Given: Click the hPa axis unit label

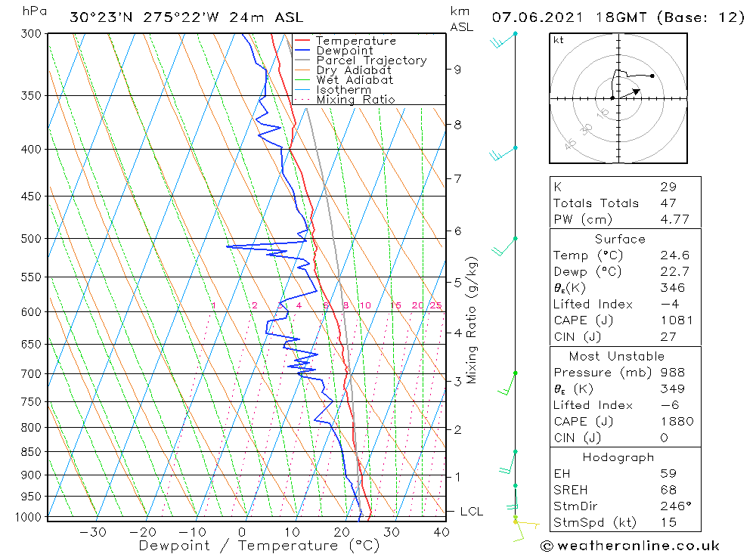Looking at the screenshot, I should click(x=34, y=11).
